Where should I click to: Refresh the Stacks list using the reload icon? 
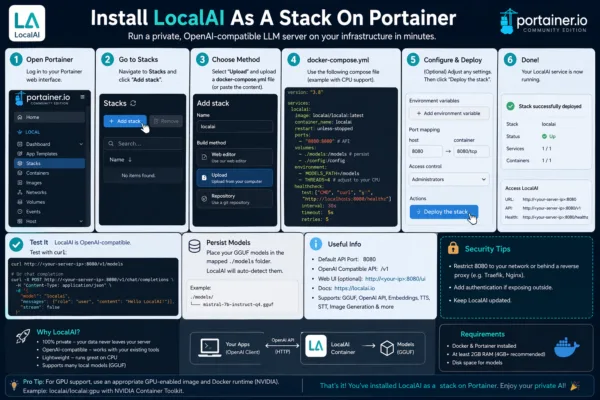point(133,103)
